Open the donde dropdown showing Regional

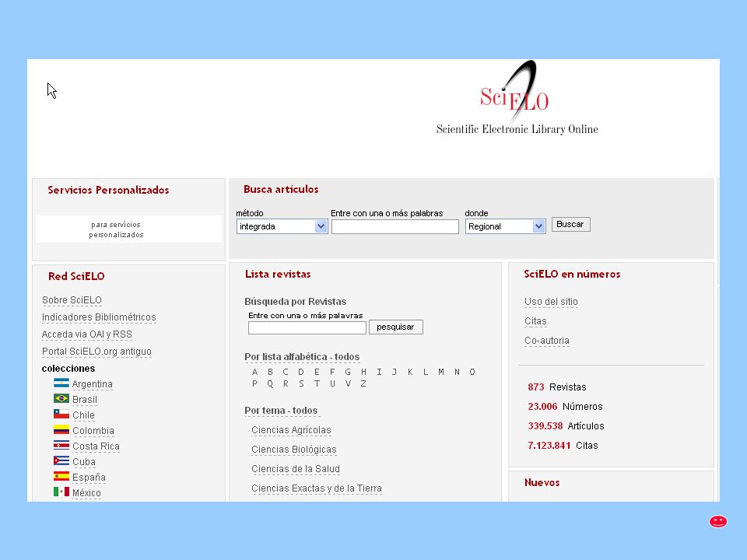[x=505, y=226]
